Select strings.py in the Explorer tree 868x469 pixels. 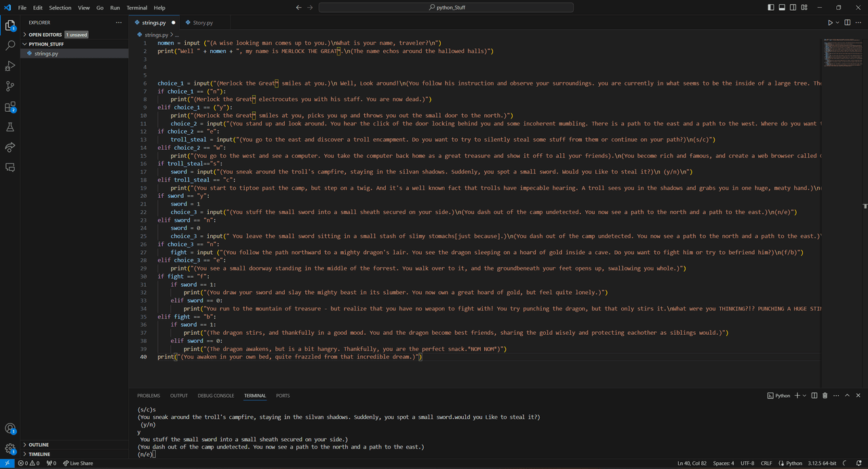(46, 54)
